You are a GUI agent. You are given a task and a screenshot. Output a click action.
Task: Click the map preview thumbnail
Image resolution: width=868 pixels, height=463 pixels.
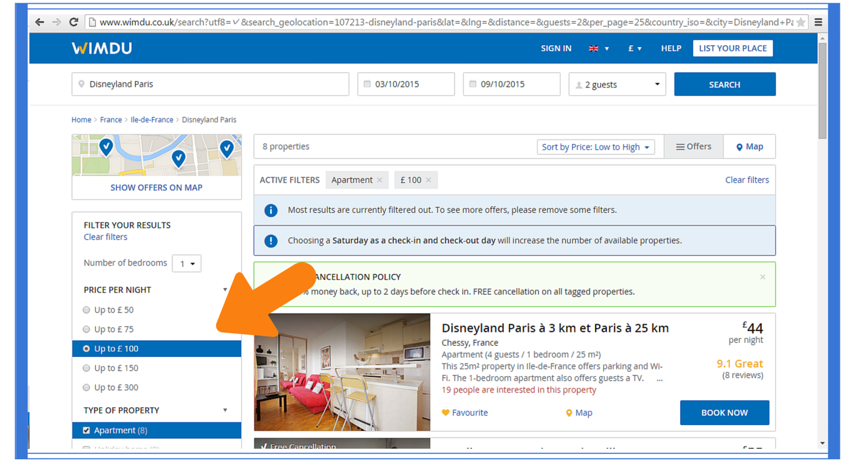pyautogui.click(x=157, y=155)
